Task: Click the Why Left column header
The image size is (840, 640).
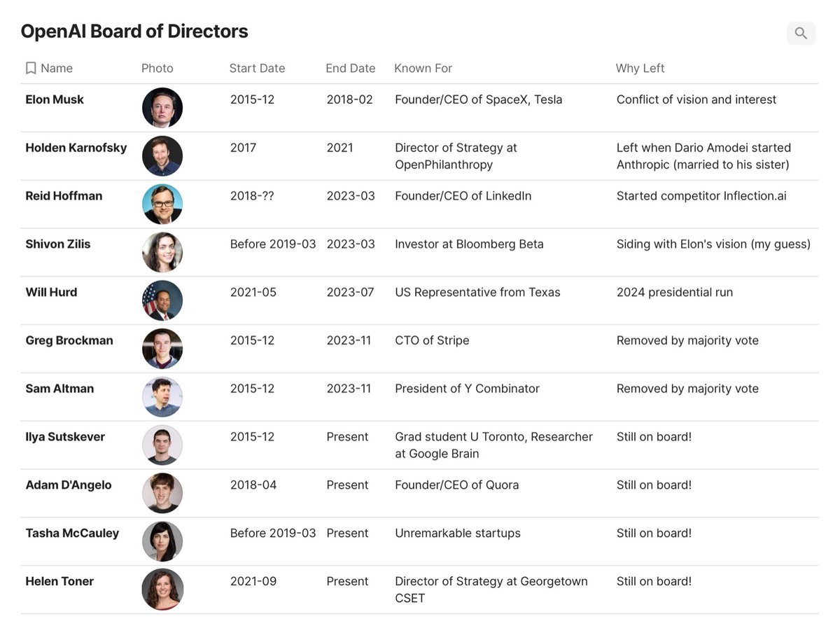Action: (x=640, y=68)
